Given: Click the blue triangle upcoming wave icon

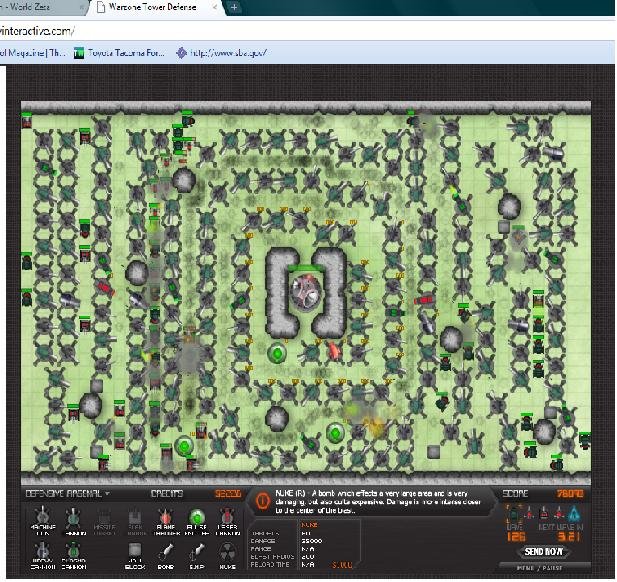Looking at the screenshot, I should pyautogui.click(x=574, y=513).
